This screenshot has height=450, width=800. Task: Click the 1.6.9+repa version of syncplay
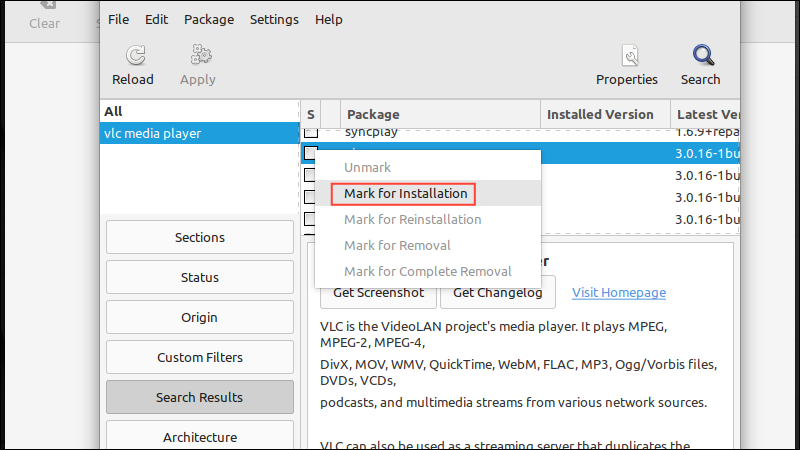(707, 133)
